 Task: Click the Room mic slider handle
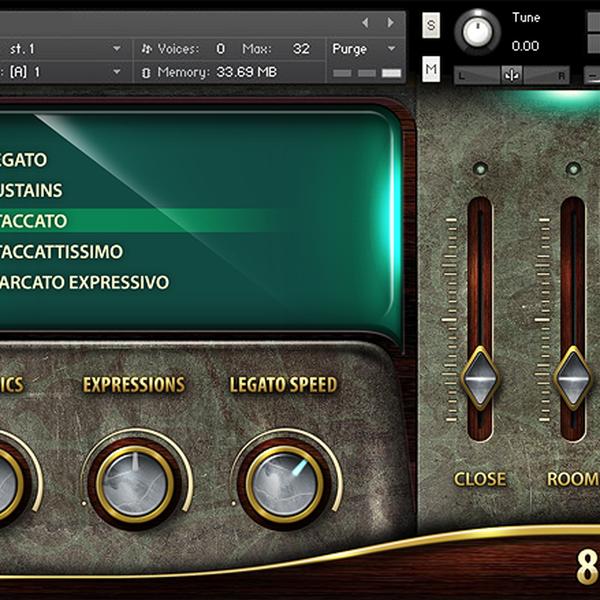(x=573, y=377)
